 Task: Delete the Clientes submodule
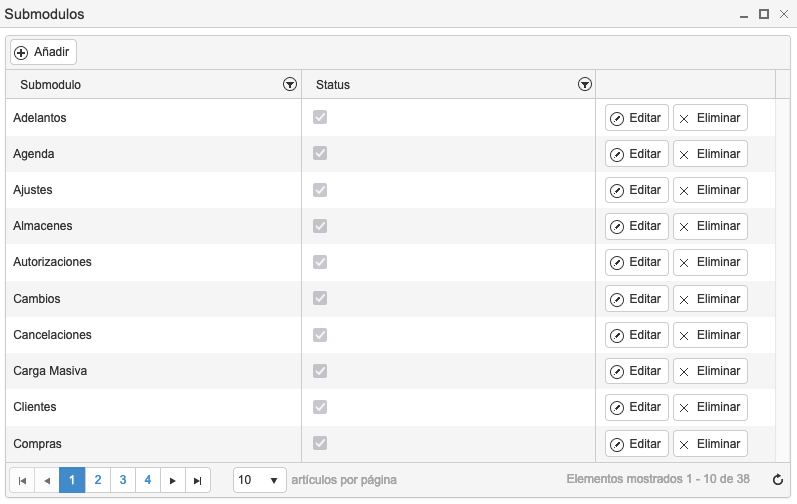pos(710,407)
